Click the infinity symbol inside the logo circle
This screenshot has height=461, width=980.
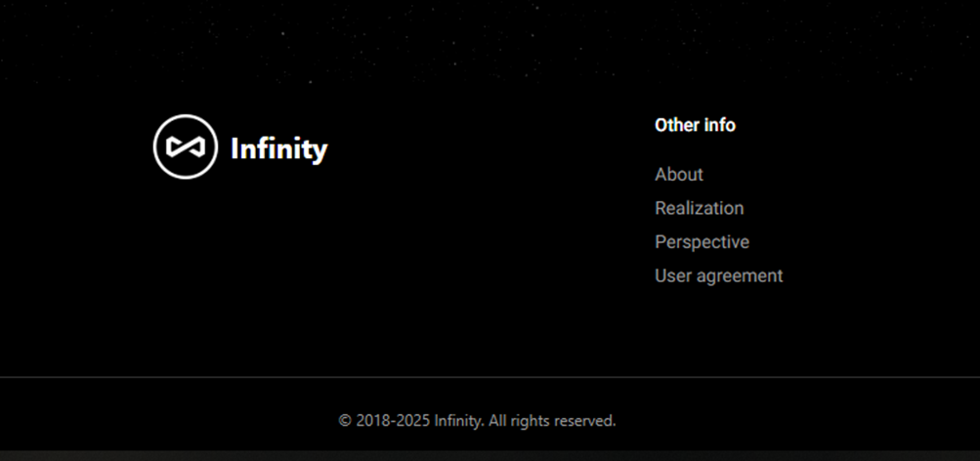186,147
